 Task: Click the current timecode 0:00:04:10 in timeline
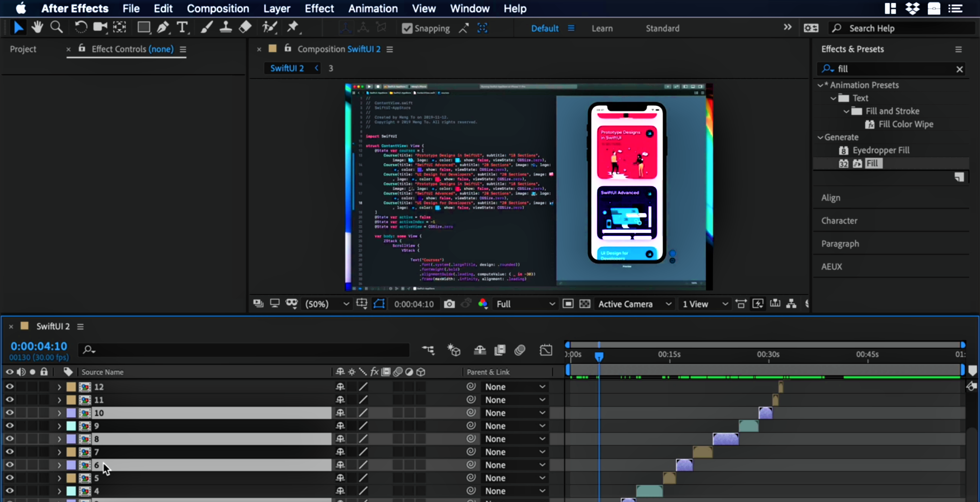coord(39,346)
